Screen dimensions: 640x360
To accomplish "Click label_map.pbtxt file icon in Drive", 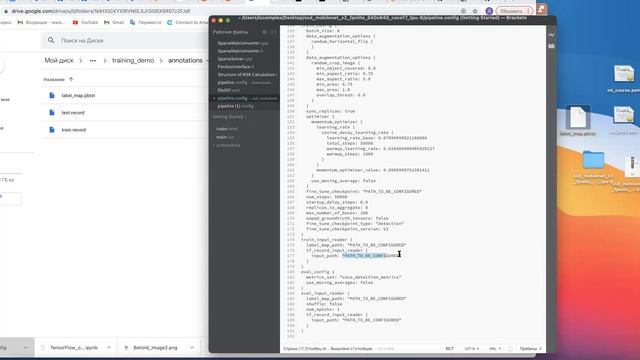I will pyautogui.click(x=52, y=96).
